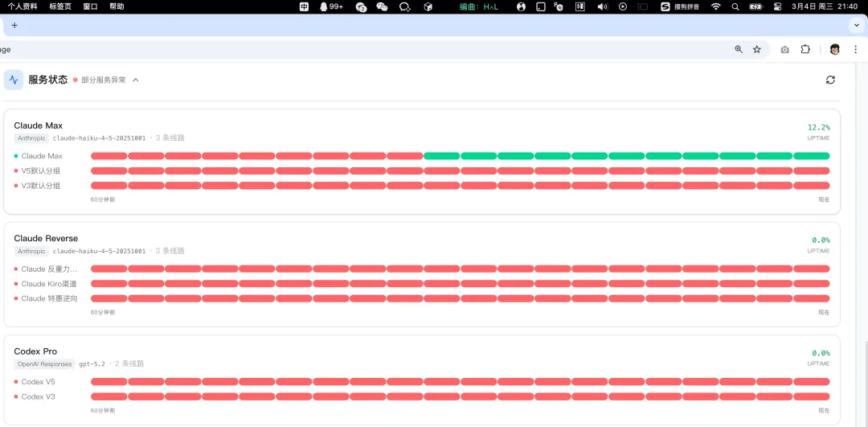Click the 2 条线路 label in Codex Pro
The width and height of the screenshot is (868, 427).
click(129, 363)
